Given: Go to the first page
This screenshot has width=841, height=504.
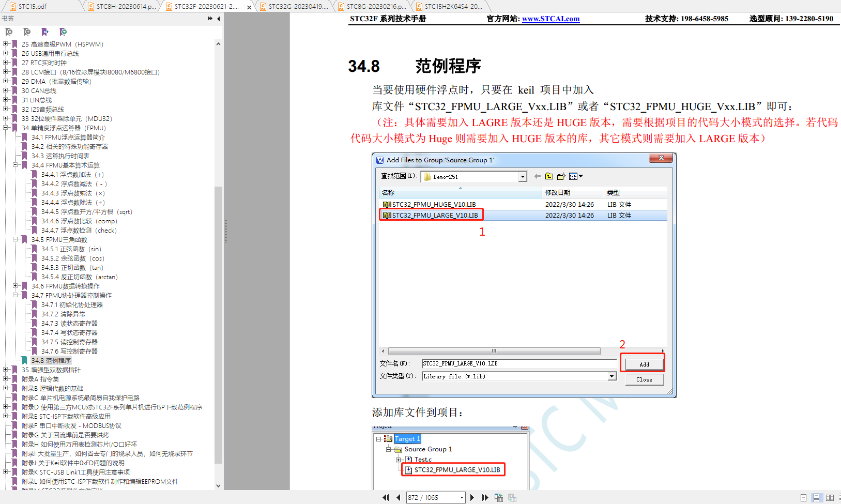Looking at the screenshot, I should pyautogui.click(x=386, y=497).
